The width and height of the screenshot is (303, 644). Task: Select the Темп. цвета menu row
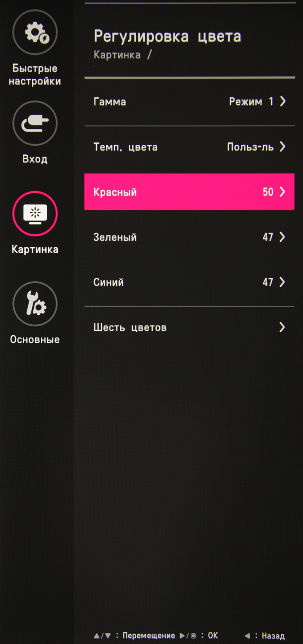click(x=189, y=147)
